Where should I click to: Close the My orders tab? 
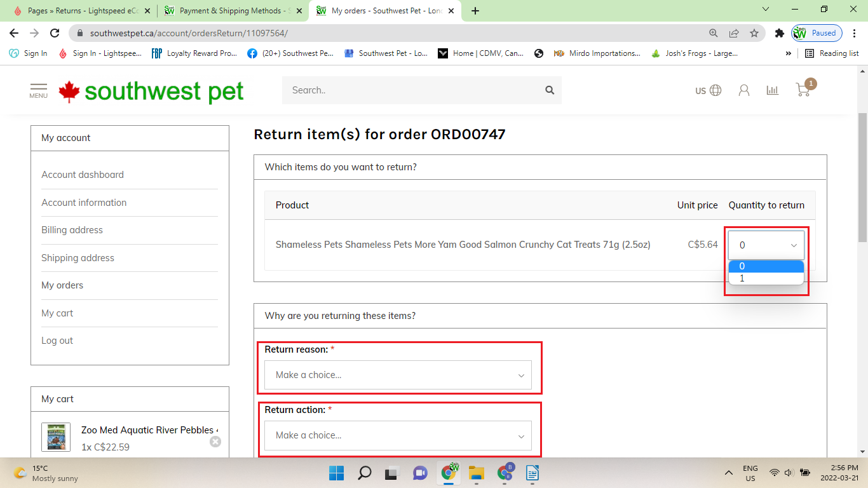click(x=451, y=11)
